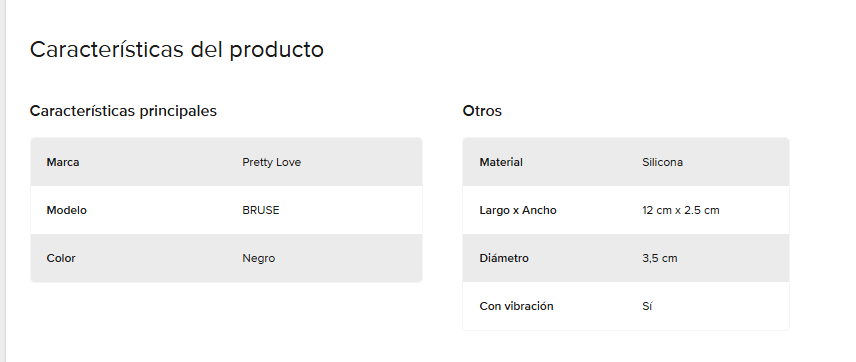Click the 'Largo x Ancho' label
Screen dimensions: 856x362
click(518, 210)
